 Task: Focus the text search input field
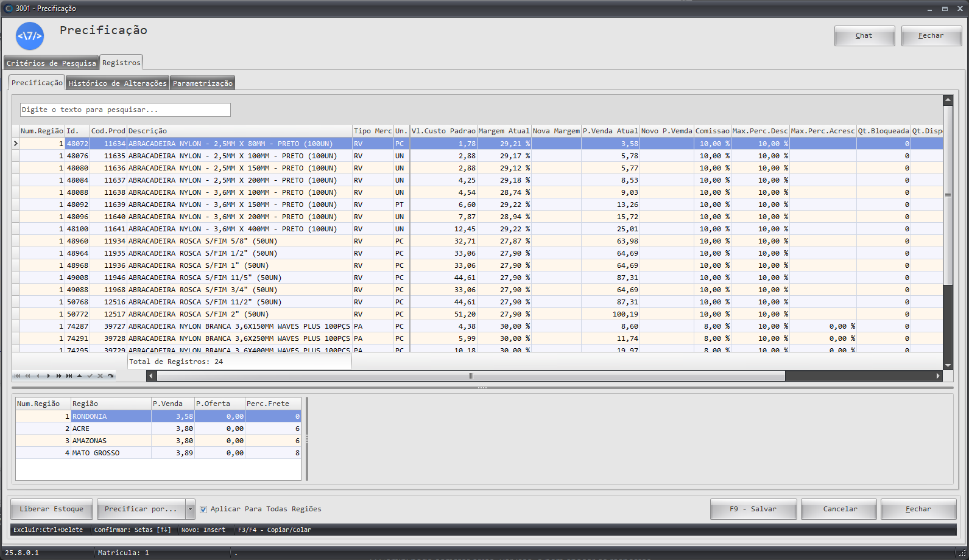coord(125,110)
